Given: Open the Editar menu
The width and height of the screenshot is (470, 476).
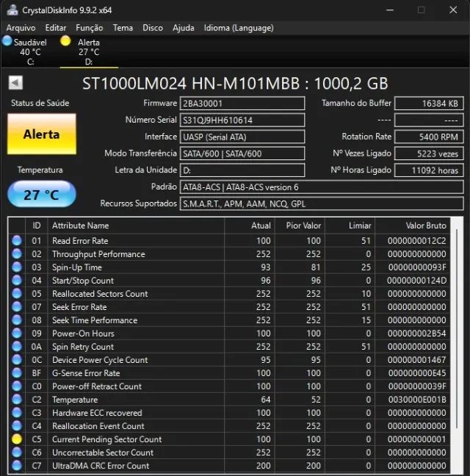Looking at the screenshot, I should click(56, 28).
